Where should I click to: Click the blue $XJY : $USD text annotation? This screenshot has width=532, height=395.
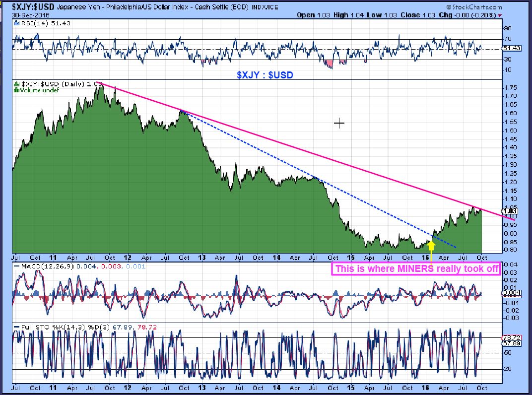tap(265, 75)
